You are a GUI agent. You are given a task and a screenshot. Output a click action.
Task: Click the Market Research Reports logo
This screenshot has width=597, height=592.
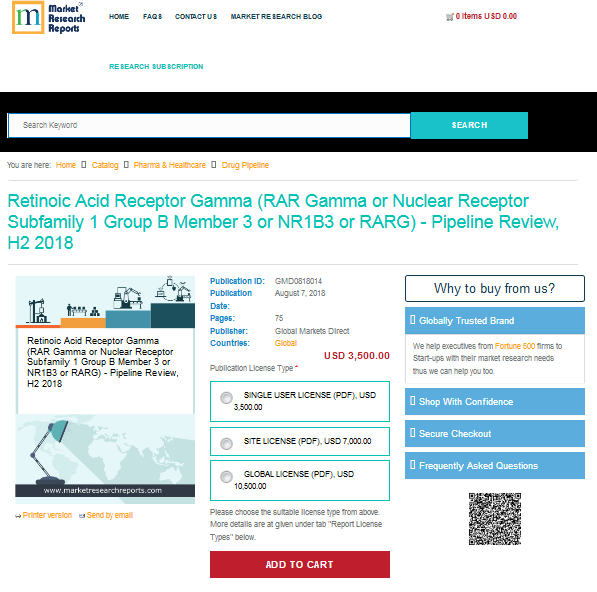49,18
